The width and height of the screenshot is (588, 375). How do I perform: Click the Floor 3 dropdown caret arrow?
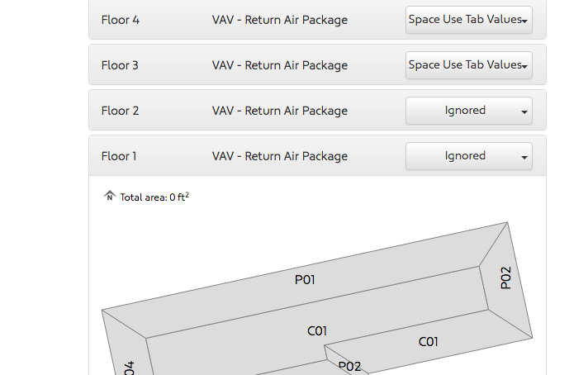point(524,67)
